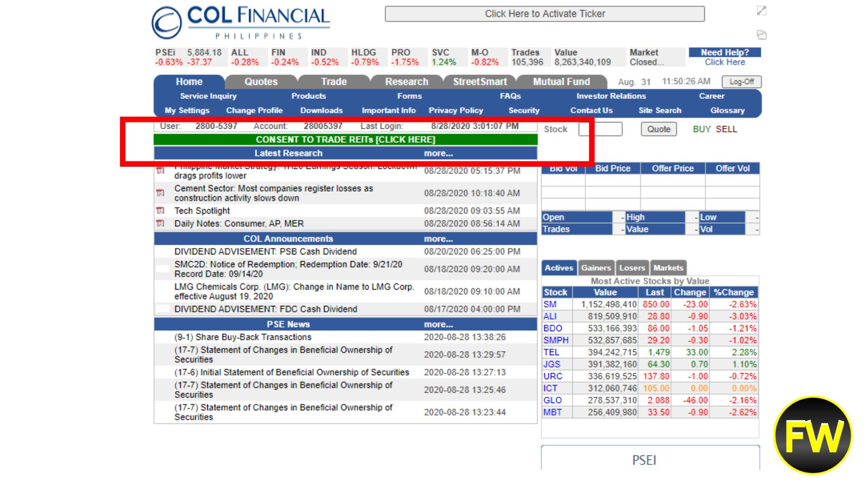Open PSB Cash Dividend advisement

(265, 252)
